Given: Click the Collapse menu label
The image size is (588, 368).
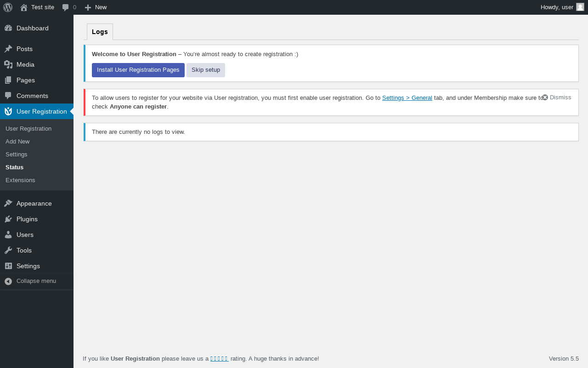Looking at the screenshot, I should pyautogui.click(x=36, y=281).
